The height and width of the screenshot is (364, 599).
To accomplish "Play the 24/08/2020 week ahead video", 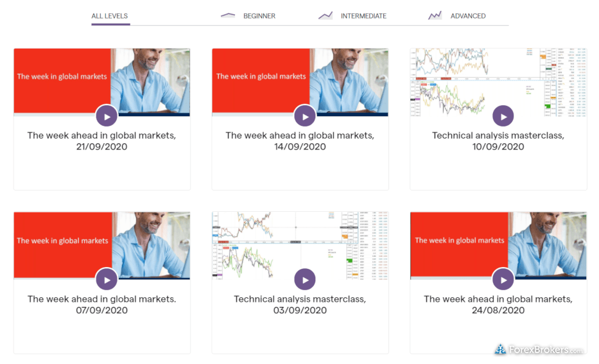I will pyautogui.click(x=503, y=280).
